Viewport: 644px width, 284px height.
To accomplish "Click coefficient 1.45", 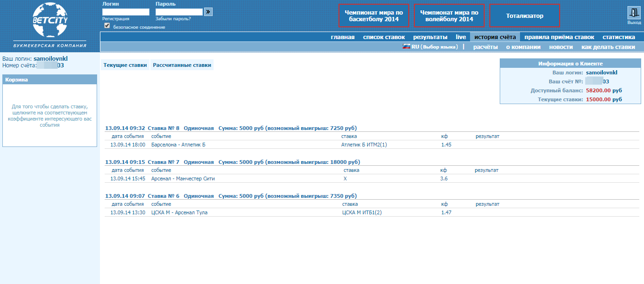I will 446,145.
